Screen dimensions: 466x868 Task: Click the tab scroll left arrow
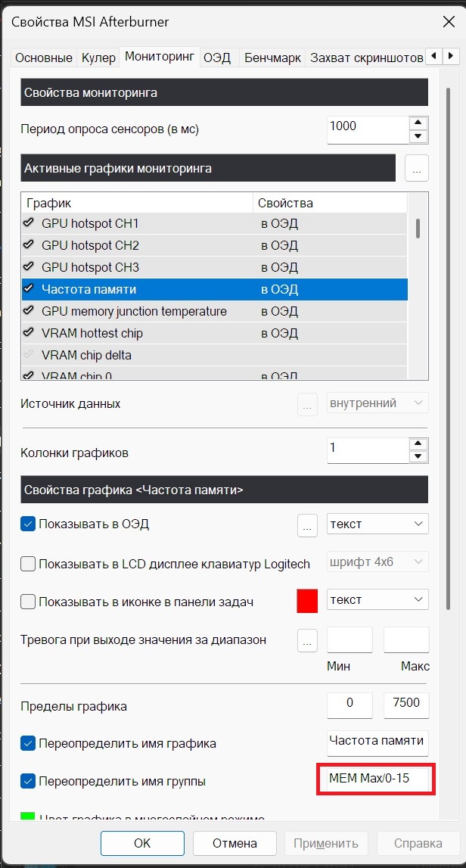[435, 56]
